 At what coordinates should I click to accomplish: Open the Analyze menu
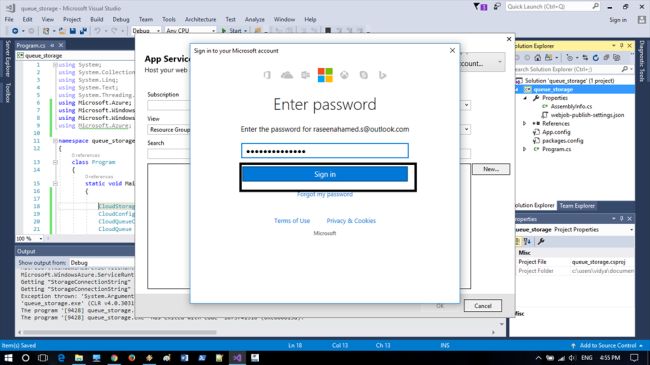[255, 19]
